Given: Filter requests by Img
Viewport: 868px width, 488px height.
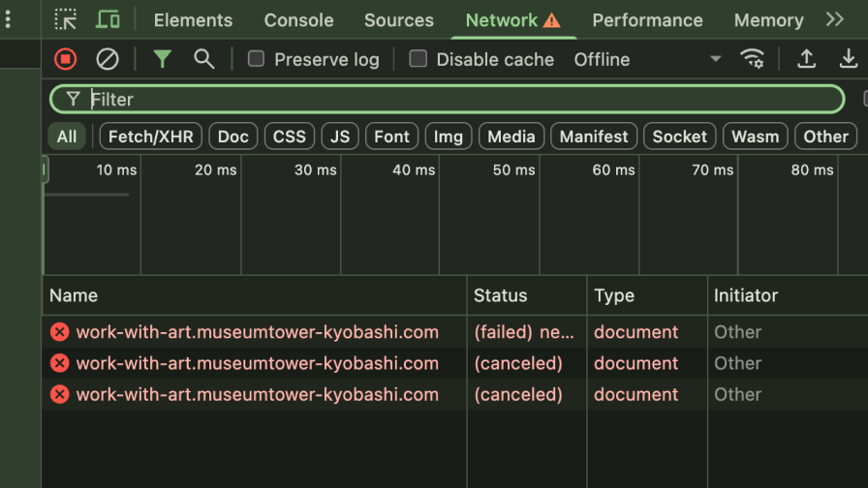Looking at the screenshot, I should pyautogui.click(x=448, y=137).
